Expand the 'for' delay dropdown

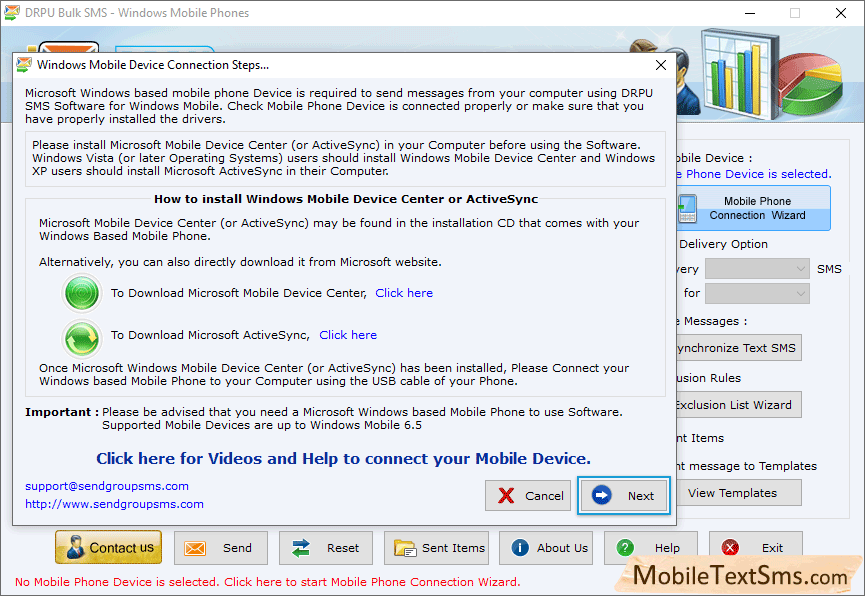(x=757, y=293)
